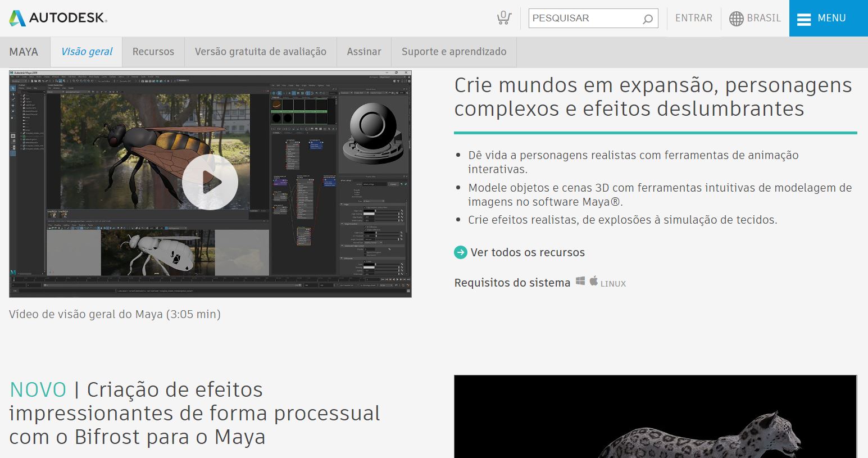Open Suporte e aprendizado tab
The width and height of the screenshot is (868, 458).
(454, 52)
